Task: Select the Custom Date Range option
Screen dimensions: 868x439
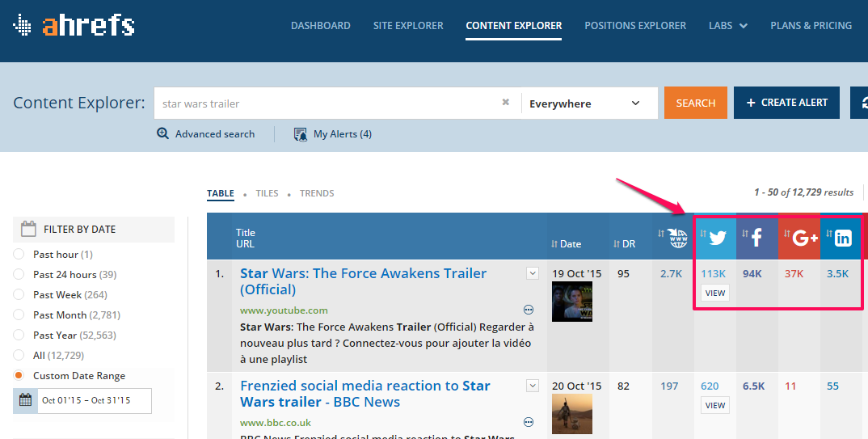Action: pos(19,375)
